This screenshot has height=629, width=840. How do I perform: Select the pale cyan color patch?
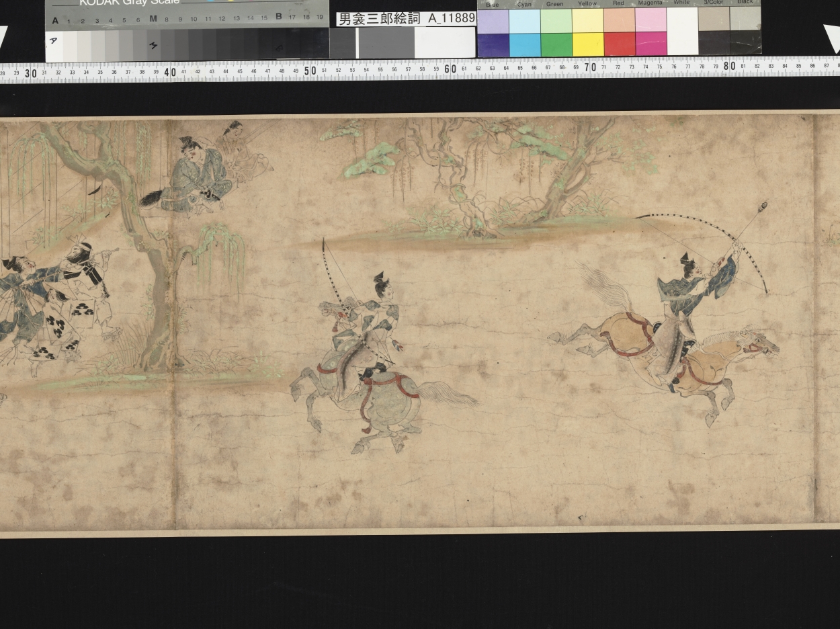tap(524, 21)
